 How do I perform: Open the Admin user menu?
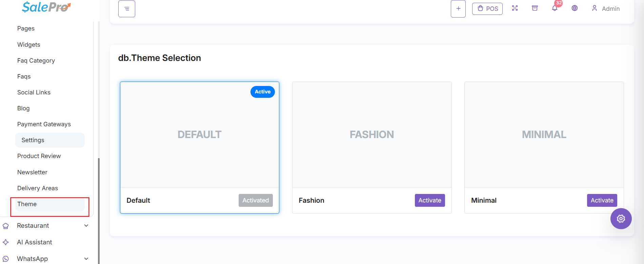(606, 8)
